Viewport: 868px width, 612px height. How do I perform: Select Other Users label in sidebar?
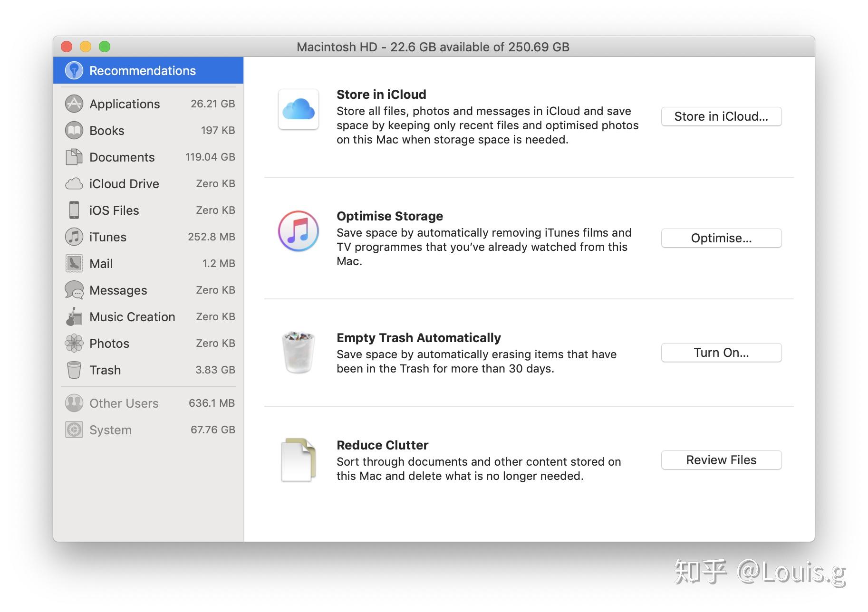(x=124, y=403)
